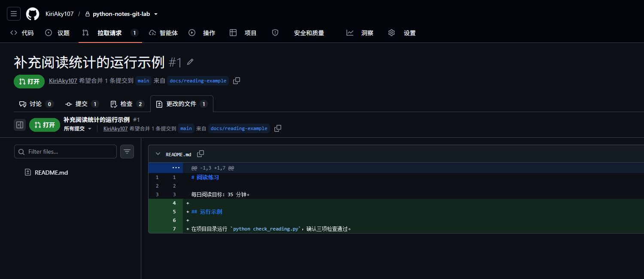Click diff line '每日阅读目标: 35 分钟。'
This screenshot has height=279, width=644.
click(221, 194)
